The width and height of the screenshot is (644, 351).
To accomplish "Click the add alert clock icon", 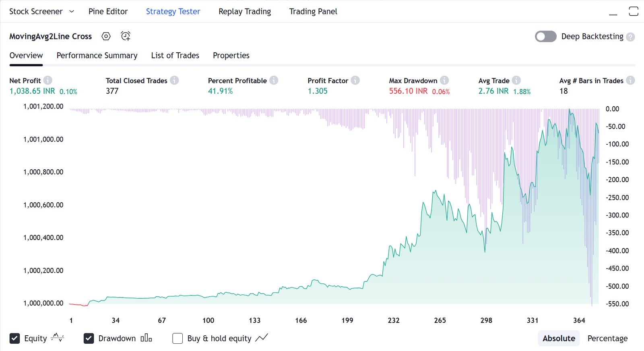I will (x=126, y=36).
